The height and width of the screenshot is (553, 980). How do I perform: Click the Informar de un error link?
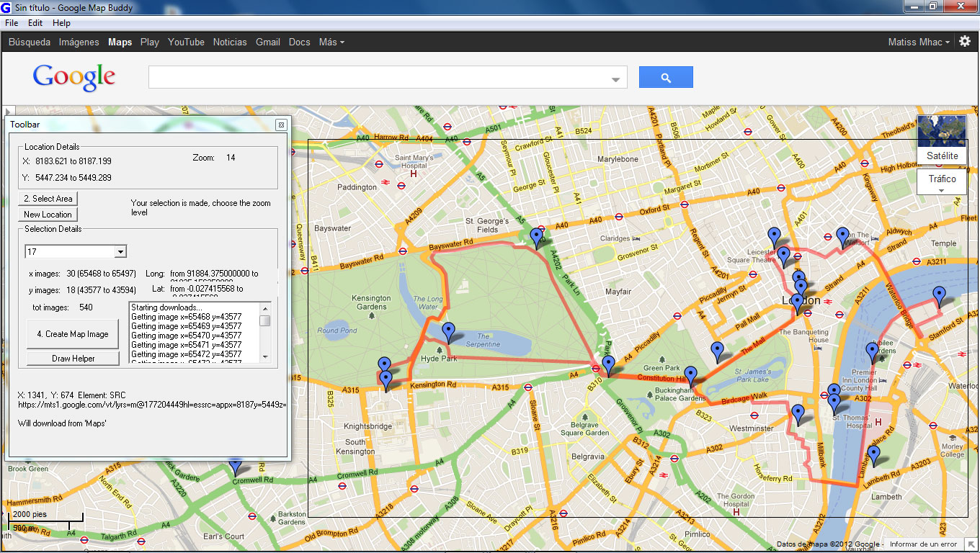click(922, 542)
